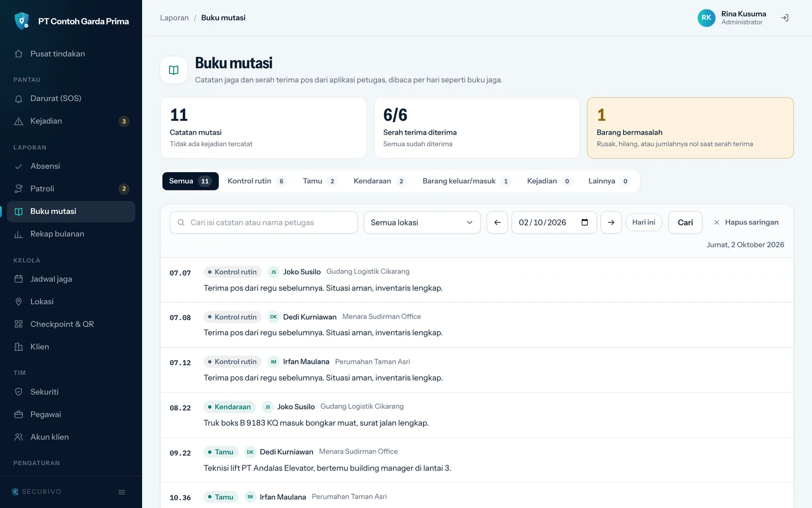This screenshot has width=812, height=508.
Task: Click the logout icon beside Rina Kusuma
Action: pos(785,18)
